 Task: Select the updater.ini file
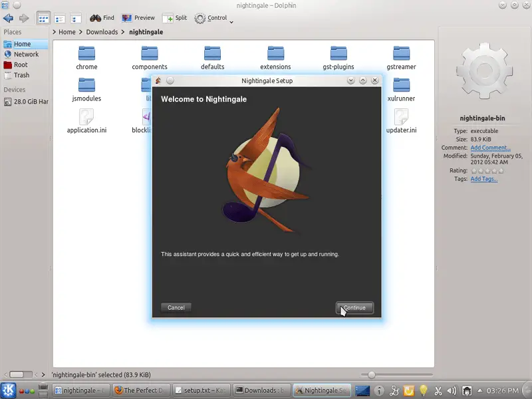(x=402, y=121)
